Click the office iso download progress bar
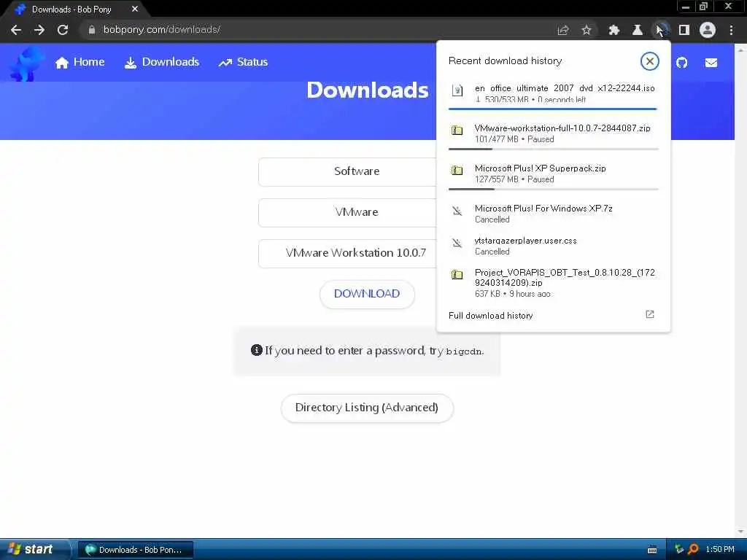Viewport: 747px width, 560px height. pos(554,109)
